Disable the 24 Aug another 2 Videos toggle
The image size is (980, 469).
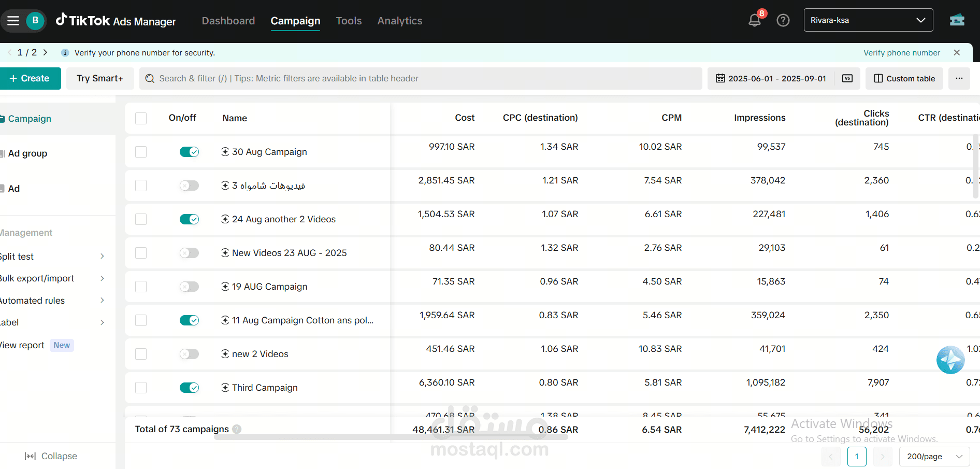click(x=189, y=219)
